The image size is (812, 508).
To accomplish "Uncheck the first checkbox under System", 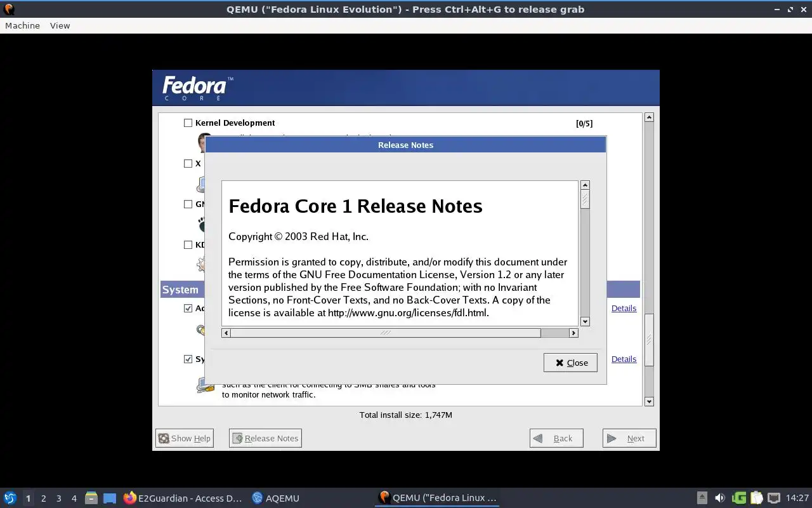I will (x=188, y=309).
